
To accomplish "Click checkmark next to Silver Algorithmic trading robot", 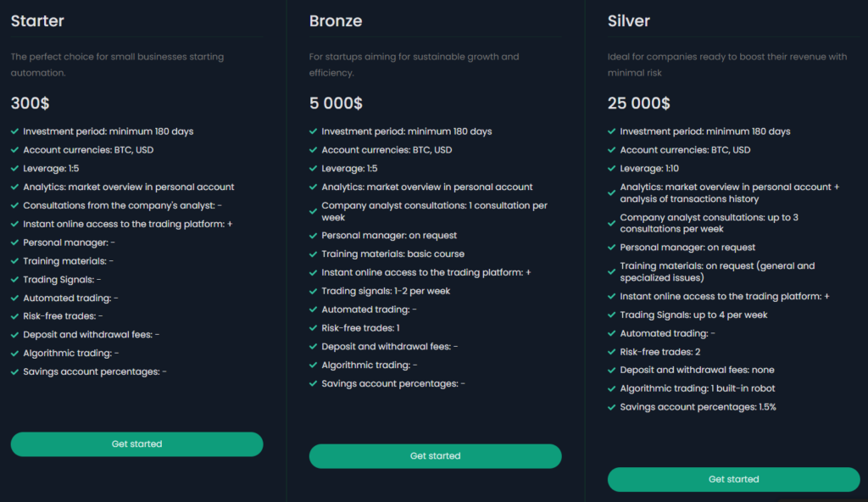I will 612,389.
